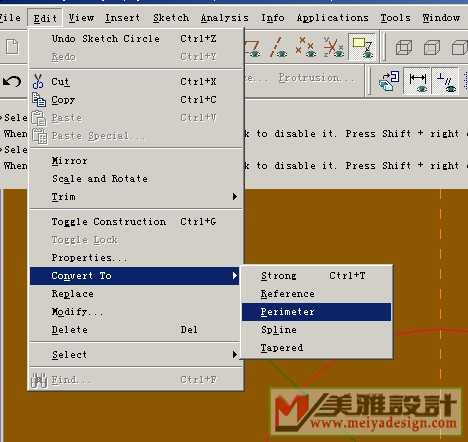
Task: Click the undo arrow toolbar icon
Action: (12, 82)
